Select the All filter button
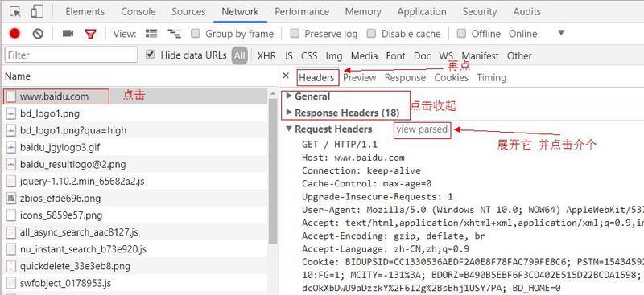 coord(239,55)
